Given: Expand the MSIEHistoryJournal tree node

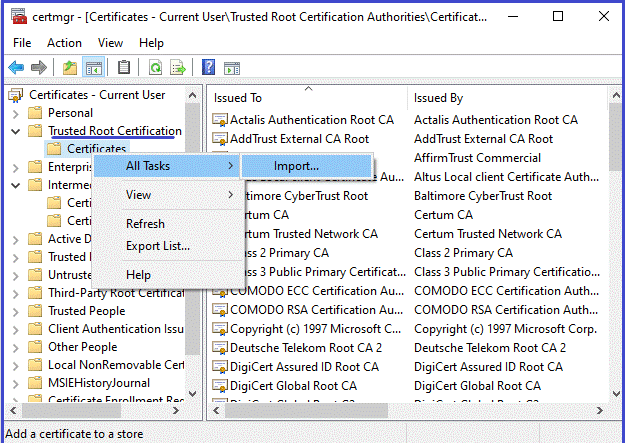Looking at the screenshot, I should pos(16,384).
